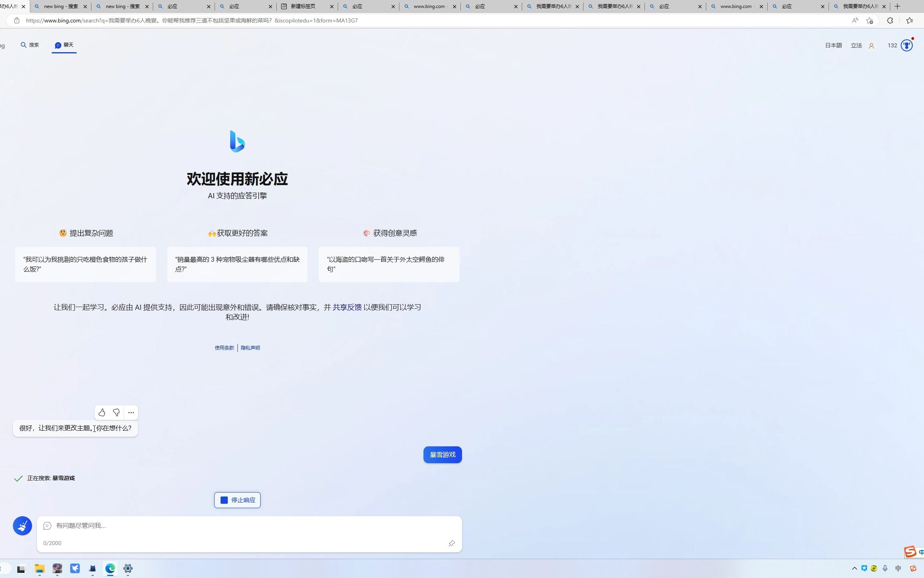The width and height of the screenshot is (924, 578).
Task: Close the 新建标签页 browser tab
Action: pyautogui.click(x=332, y=6)
